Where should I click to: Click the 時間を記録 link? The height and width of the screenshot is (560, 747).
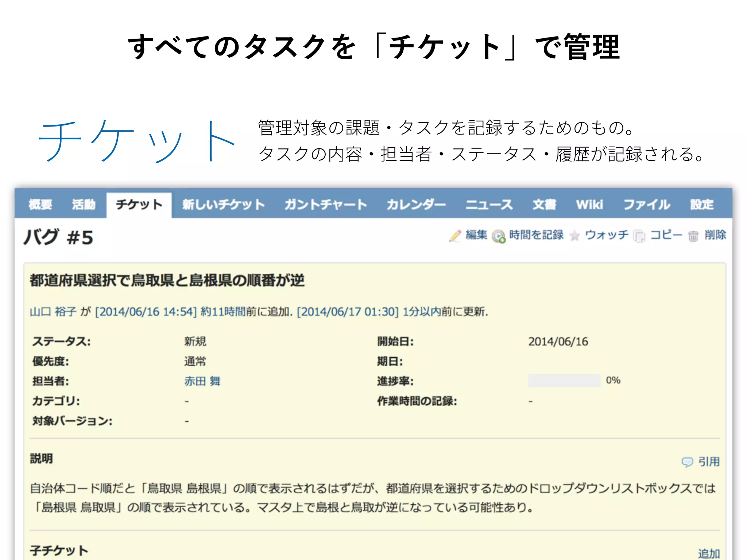point(536,235)
